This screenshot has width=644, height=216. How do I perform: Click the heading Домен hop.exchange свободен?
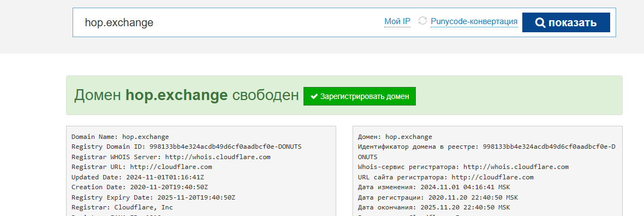pos(186,96)
